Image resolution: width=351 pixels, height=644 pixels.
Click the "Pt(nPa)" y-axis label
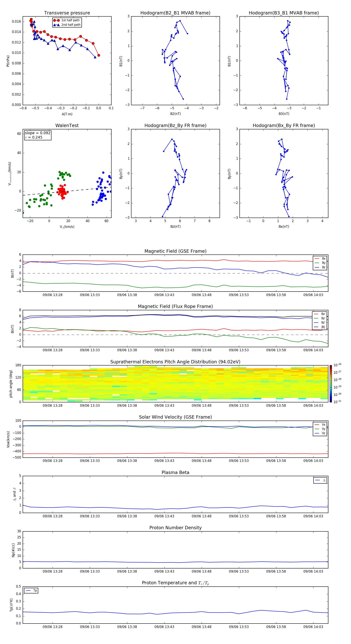(x=8, y=61)
